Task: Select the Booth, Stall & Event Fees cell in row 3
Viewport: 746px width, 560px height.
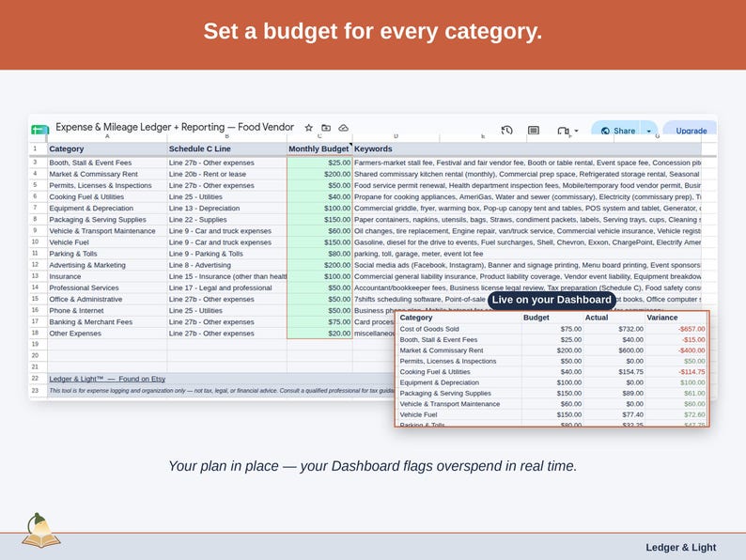Action: [107, 163]
